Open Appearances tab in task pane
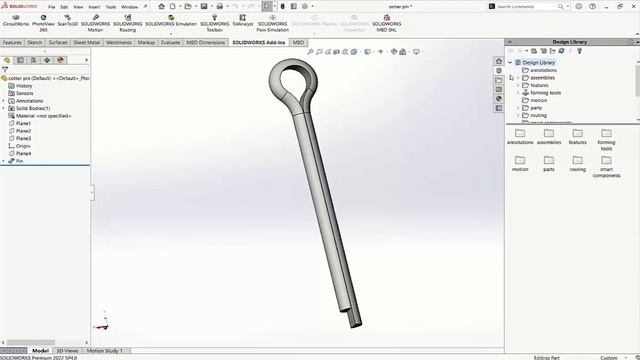This screenshot has width=640, height=360. coord(499,99)
